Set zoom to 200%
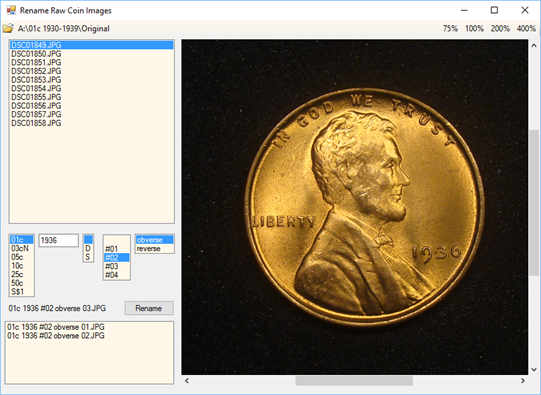The width and height of the screenshot is (541, 395). [500, 29]
